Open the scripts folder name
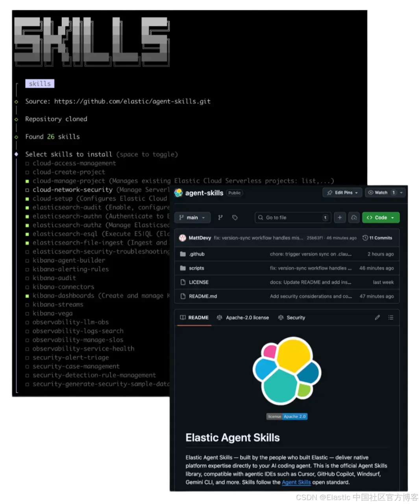The width and height of the screenshot is (420, 504). coord(196,268)
